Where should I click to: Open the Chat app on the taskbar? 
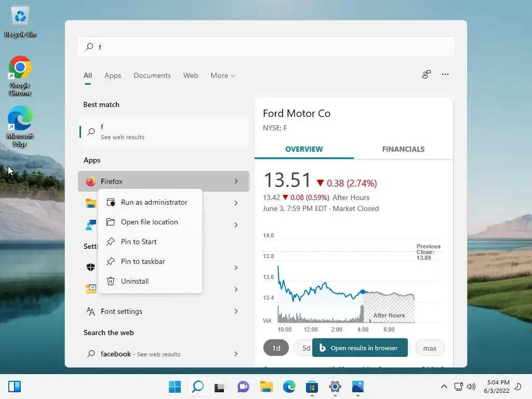(243, 387)
